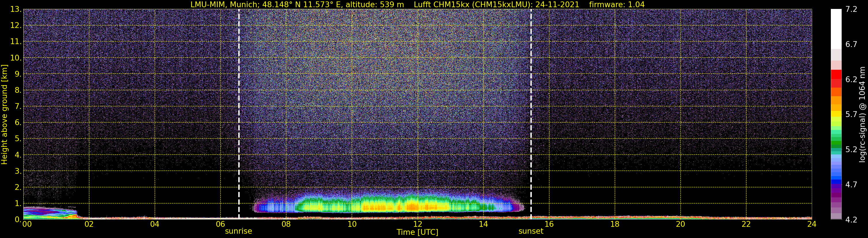
Task: Click the x-axis tick label '16'
Action: 549,224
